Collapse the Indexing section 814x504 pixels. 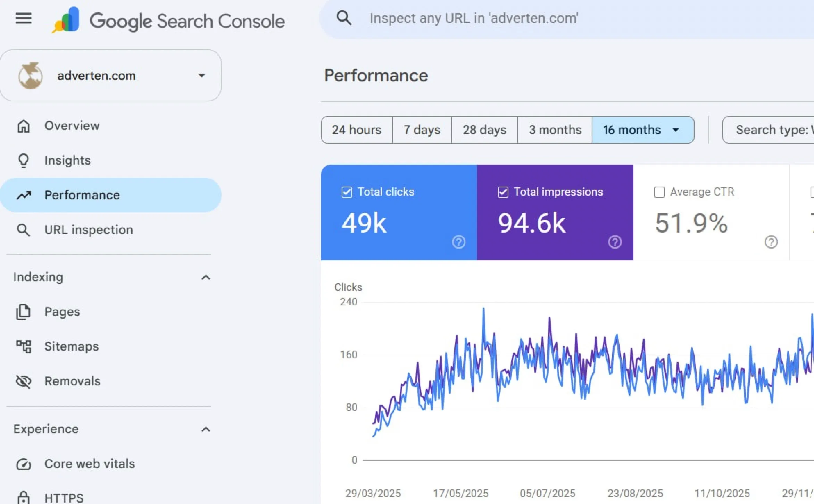coord(206,277)
